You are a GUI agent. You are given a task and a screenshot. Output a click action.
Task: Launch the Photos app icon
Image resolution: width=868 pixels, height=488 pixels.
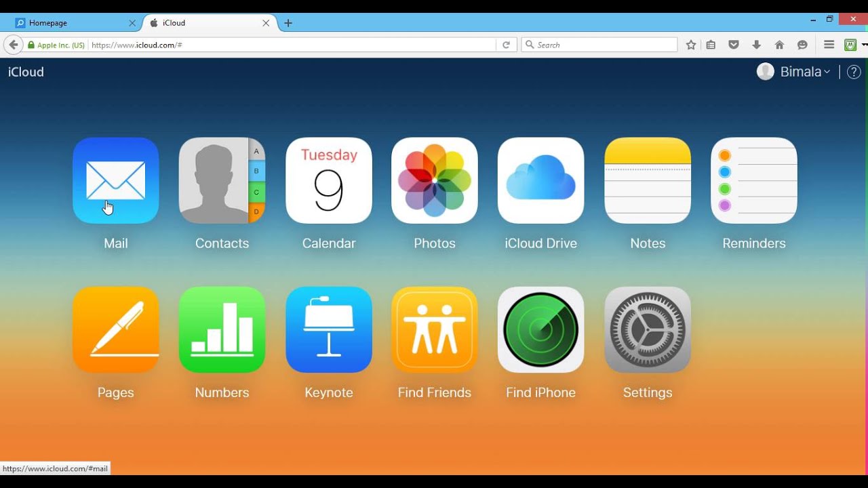435,180
